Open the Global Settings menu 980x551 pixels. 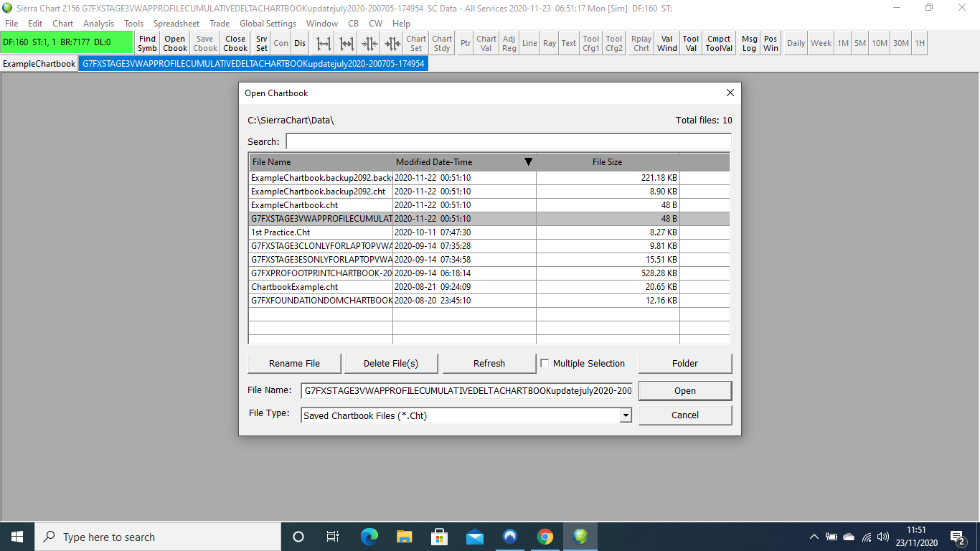coord(268,24)
